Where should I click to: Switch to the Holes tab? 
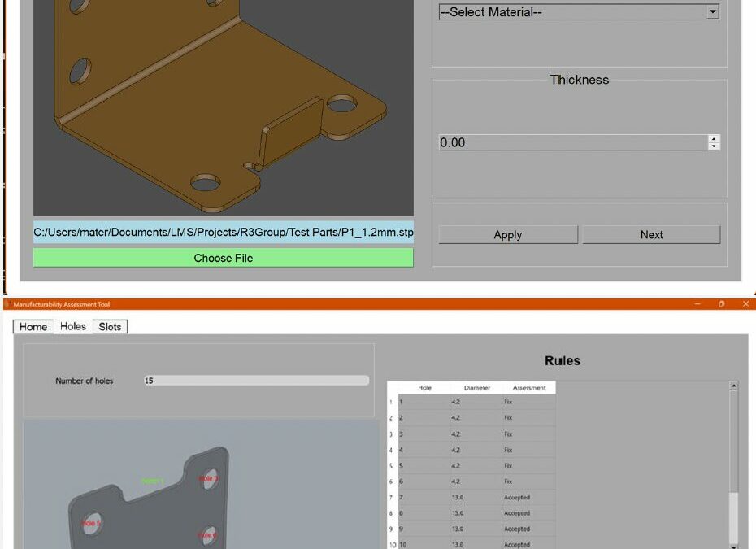[x=73, y=326]
